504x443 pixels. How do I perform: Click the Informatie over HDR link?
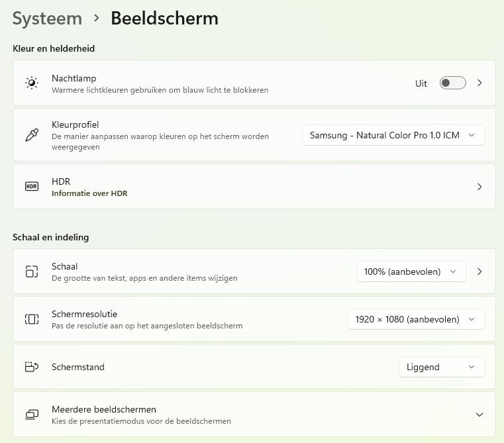tap(89, 193)
